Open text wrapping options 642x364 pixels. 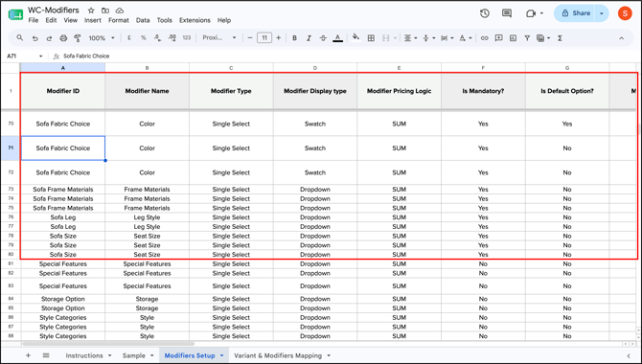(447, 37)
